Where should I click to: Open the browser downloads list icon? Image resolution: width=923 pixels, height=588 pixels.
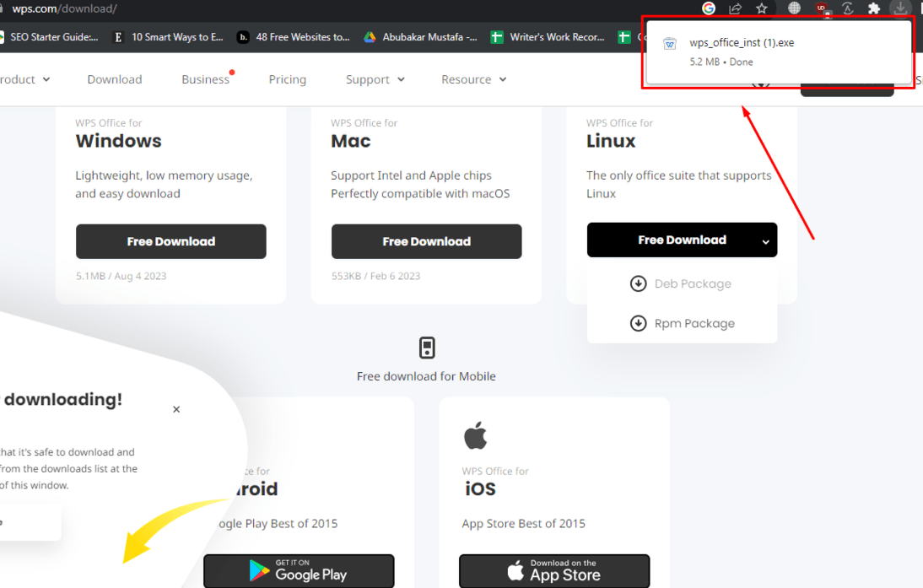900,9
